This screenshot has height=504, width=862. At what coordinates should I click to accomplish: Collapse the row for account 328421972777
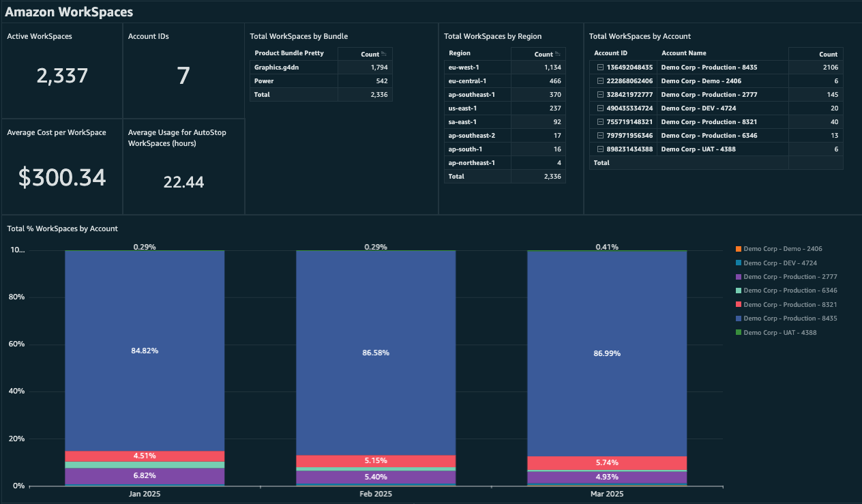[x=601, y=94]
